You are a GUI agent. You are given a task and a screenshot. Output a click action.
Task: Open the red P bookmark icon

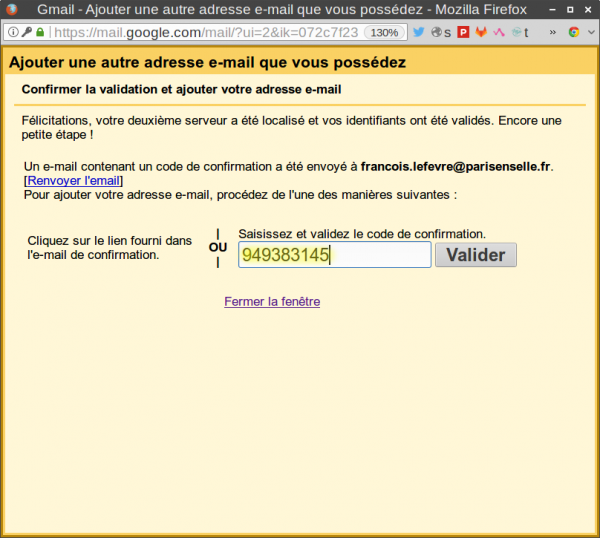(463, 32)
